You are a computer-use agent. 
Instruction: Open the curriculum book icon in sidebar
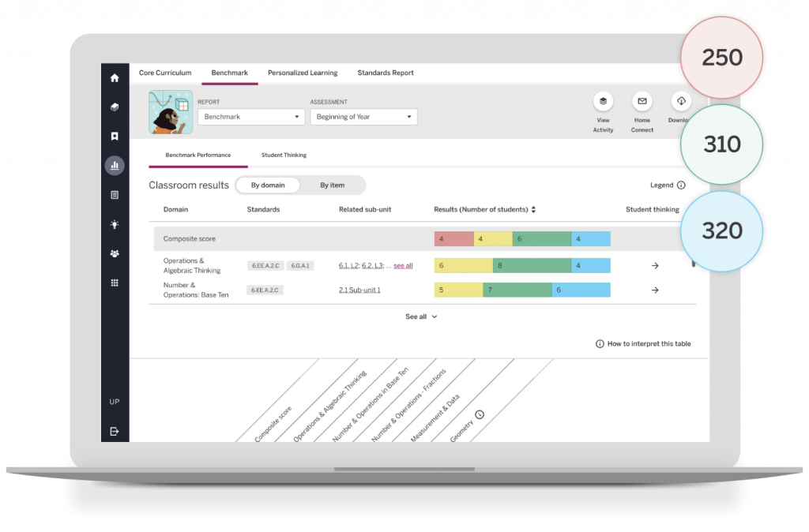point(115,107)
